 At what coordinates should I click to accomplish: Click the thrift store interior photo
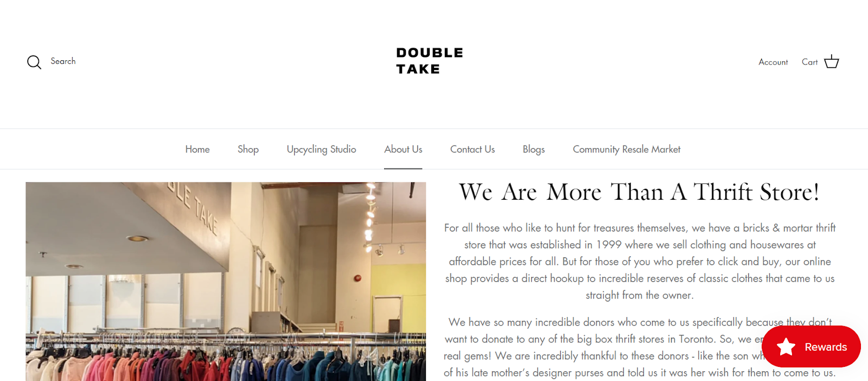tap(226, 281)
